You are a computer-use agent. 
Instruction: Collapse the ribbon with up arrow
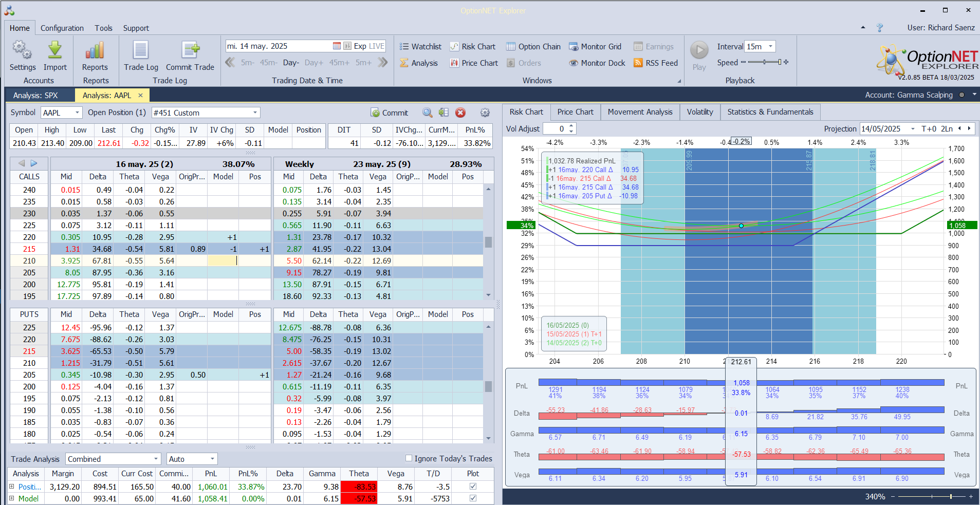coord(863,28)
